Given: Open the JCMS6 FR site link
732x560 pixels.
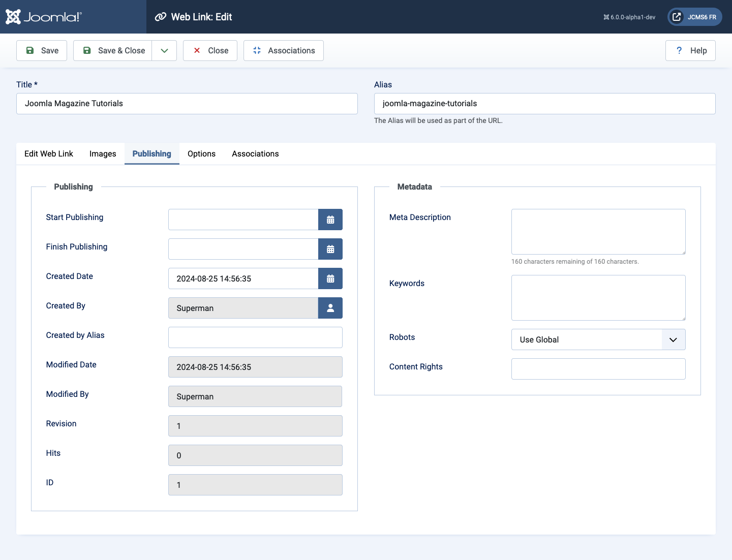Looking at the screenshot, I should [x=695, y=17].
